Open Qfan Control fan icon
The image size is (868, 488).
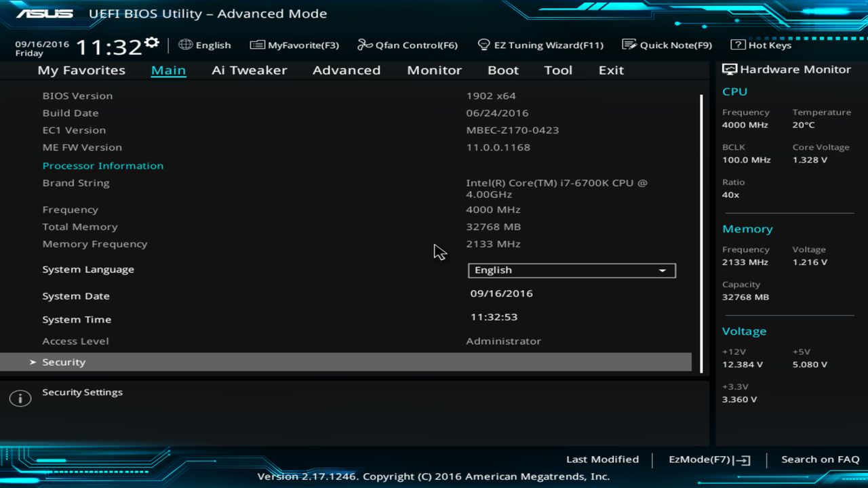click(366, 45)
